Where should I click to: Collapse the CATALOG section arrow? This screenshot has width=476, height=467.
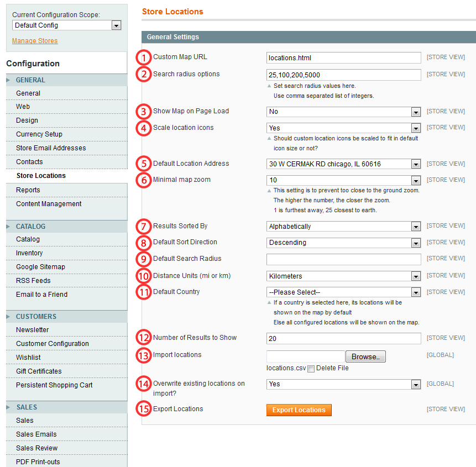point(8,227)
